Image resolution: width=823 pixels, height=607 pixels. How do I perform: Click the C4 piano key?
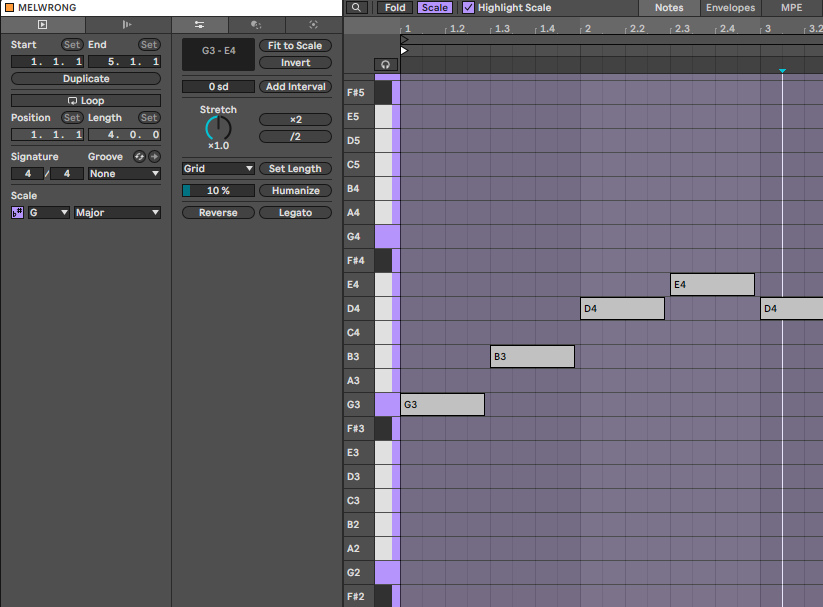click(x=384, y=332)
